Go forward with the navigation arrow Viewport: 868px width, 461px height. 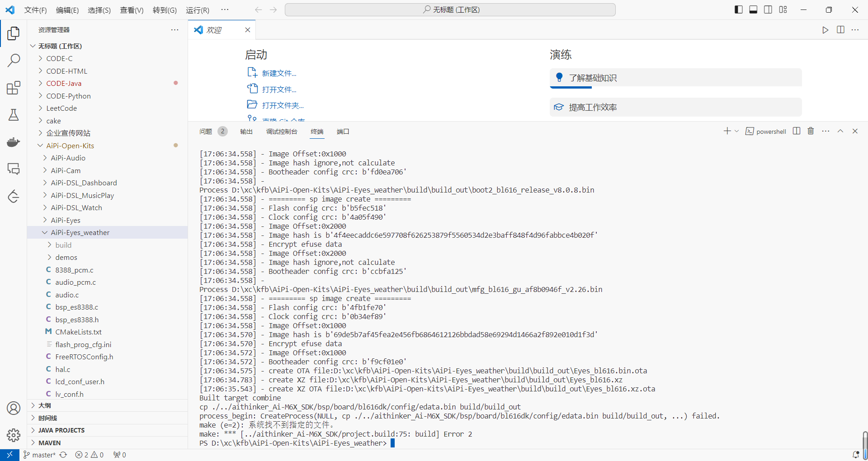click(x=273, y=9)
